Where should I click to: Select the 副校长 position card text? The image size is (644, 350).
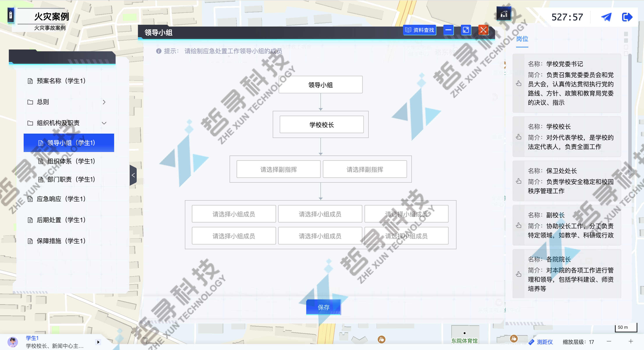click(x=570, y=225)
